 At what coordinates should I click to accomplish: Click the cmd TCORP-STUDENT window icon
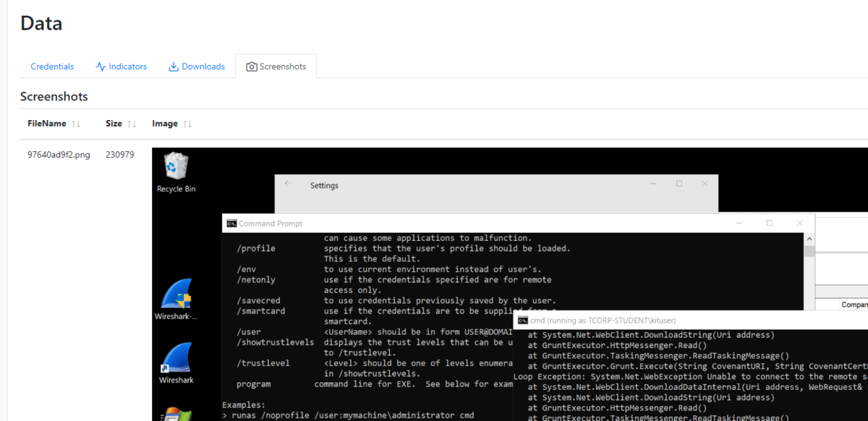(522, 320)
